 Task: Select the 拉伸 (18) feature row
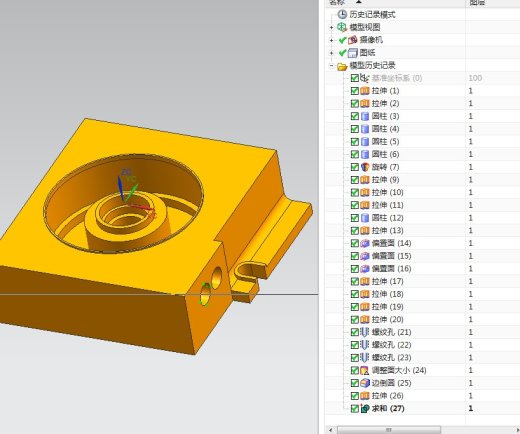pyautogui.click(x=422, y=294)
